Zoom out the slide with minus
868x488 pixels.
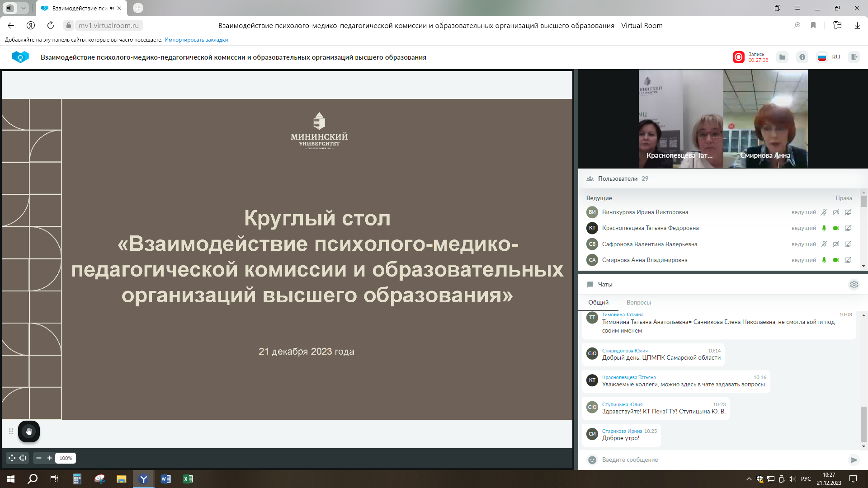click(39, 458)
